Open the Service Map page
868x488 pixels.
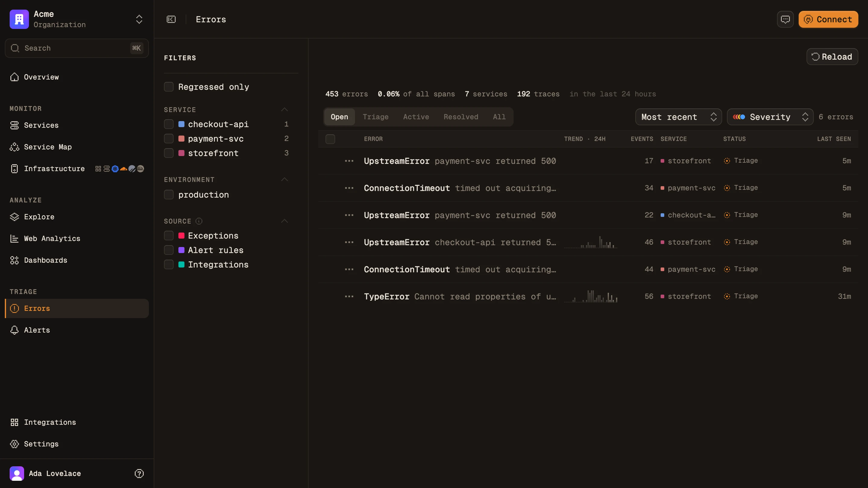77,147
